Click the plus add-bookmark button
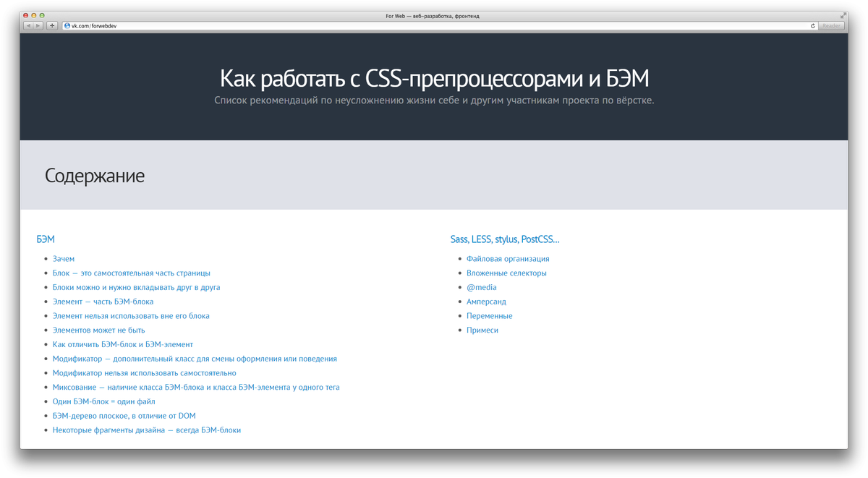The width and height of the screenshot is (868, 478). [x=52, y=25]
